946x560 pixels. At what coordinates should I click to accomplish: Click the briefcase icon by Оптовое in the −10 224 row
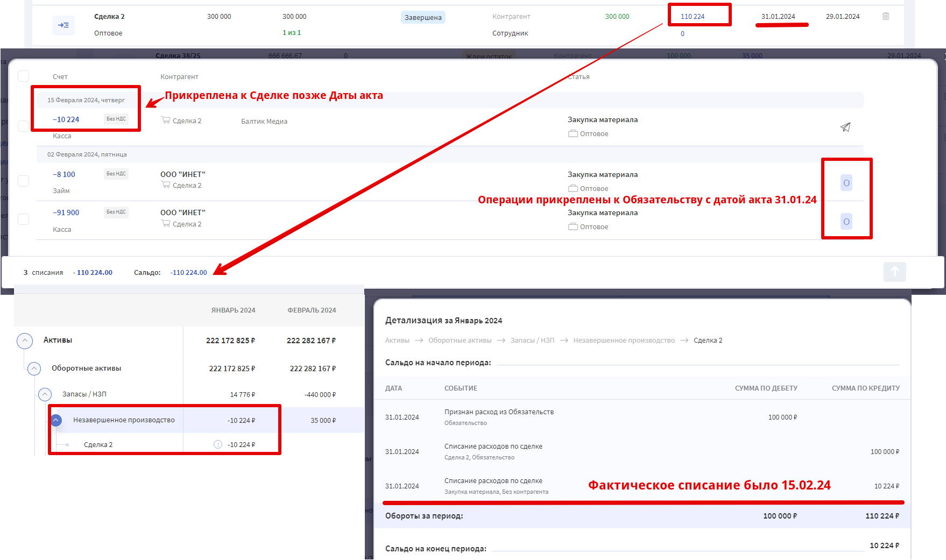coord(573,133)
